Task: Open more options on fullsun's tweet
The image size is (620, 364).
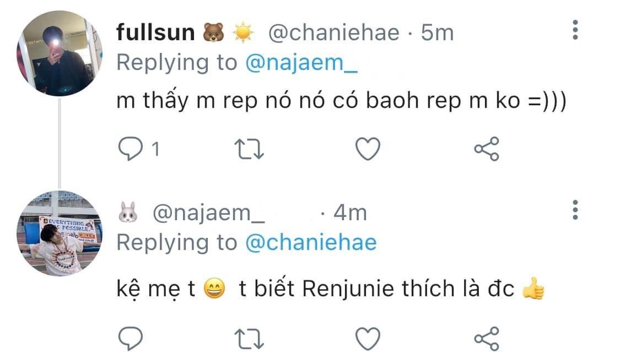Action: point(575,30)
